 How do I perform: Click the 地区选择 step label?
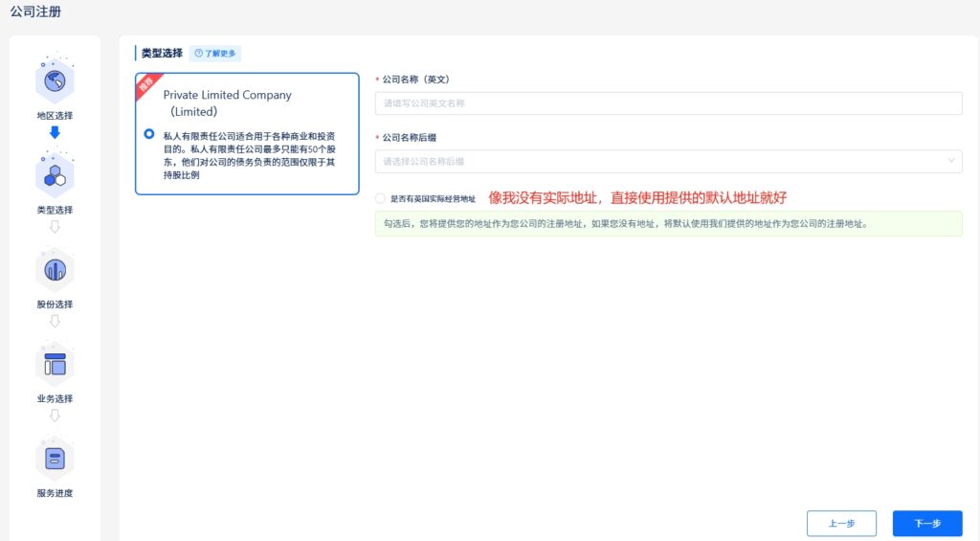(x=55, y=116)
